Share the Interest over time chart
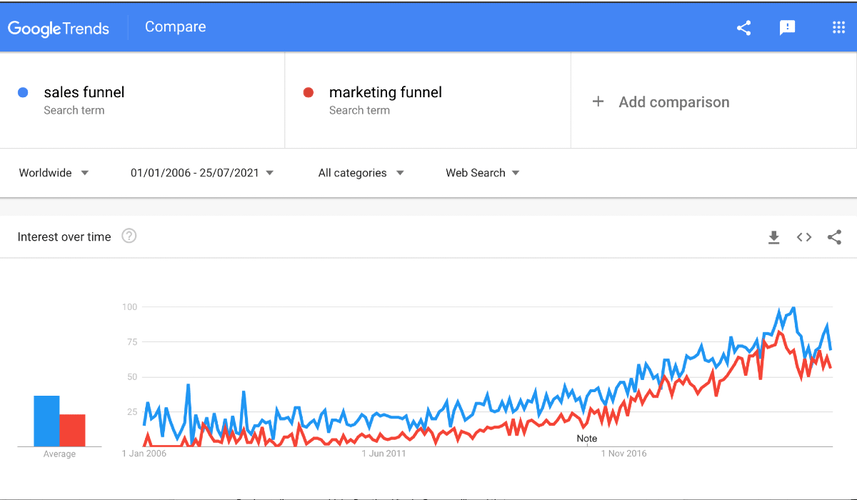 (x=834, y=237)
